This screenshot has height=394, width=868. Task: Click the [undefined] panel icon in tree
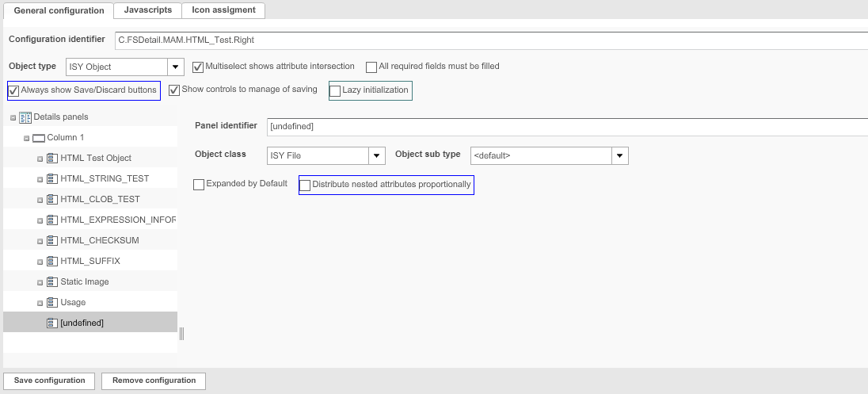(x=52, y=323)
